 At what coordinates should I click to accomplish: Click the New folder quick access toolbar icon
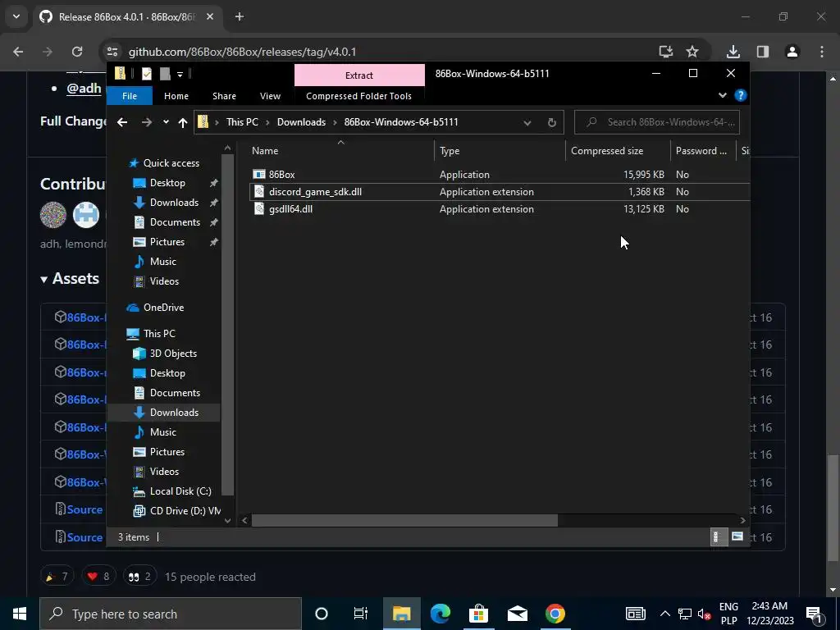pos(165,74)
